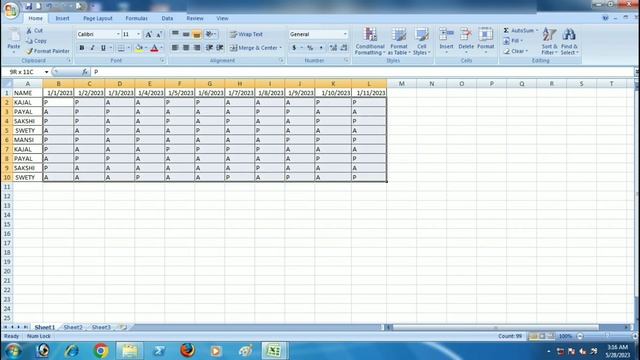Screen dimensions: 640x360
Task: Apply Accounting dollar format
Action: click(294, 48)
